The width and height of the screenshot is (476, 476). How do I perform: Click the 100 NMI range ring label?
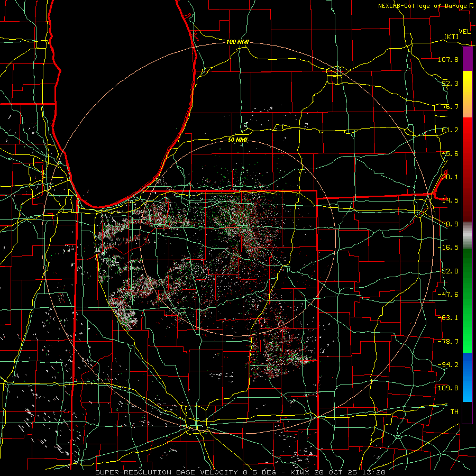click(237, 42)
